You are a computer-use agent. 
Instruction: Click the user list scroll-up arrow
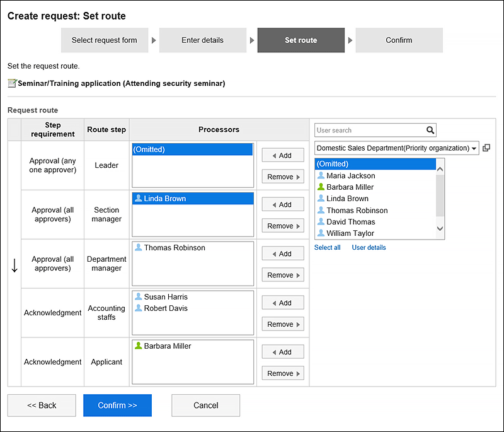pos(440,169)
